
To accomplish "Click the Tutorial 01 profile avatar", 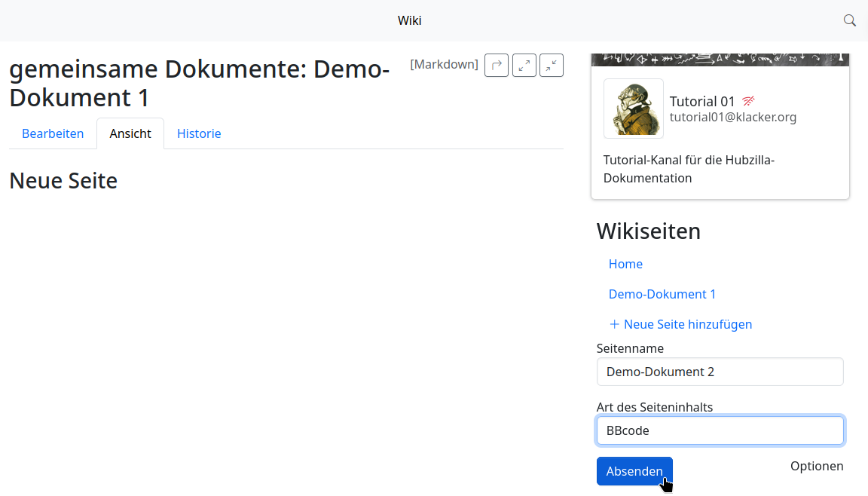I will click(634, 109).
